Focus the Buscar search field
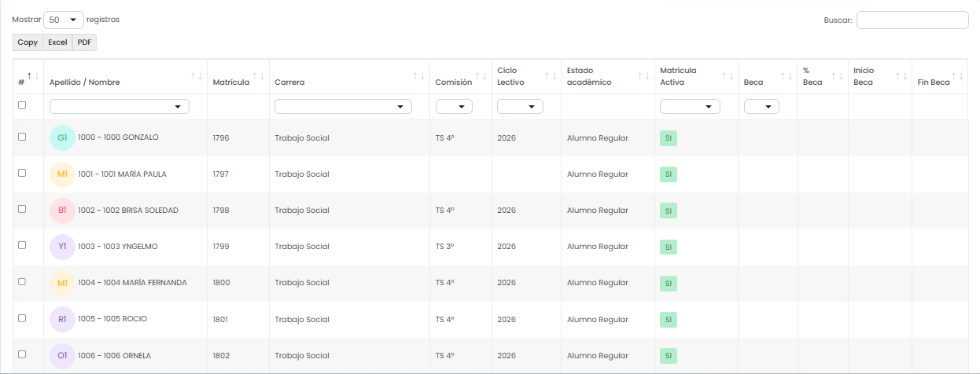The width and height of the screenshot is (980, 374). [x=912, y=20]
